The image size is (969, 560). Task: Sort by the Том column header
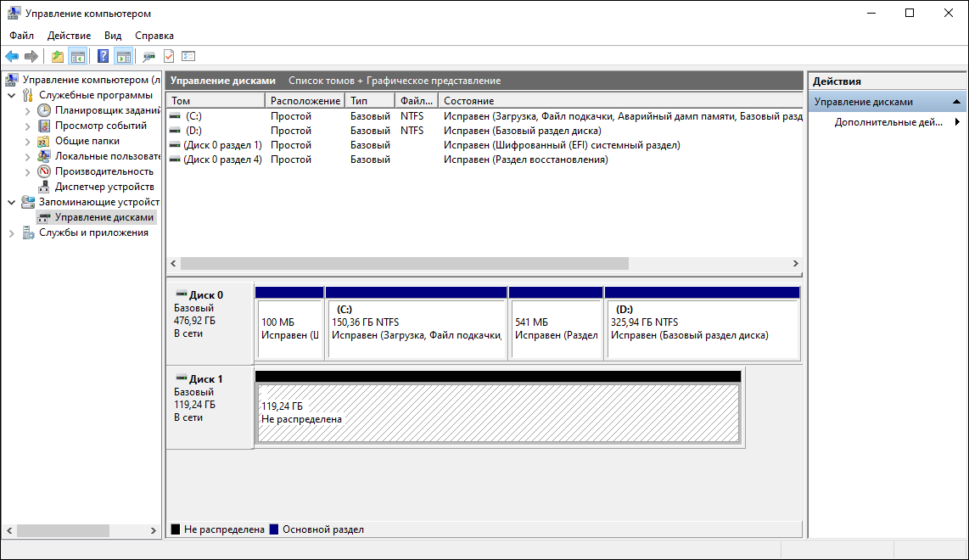coord(216,101)
